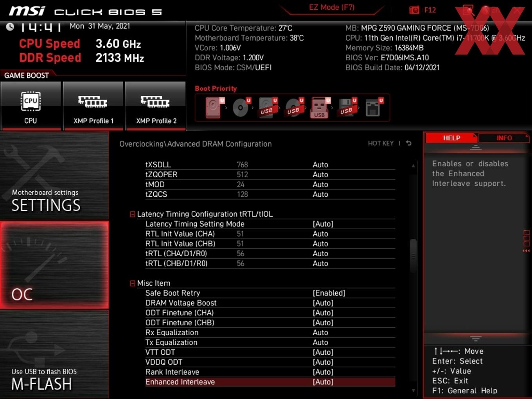Enable XMP Profile 1
This screenshot has height=399, width=532.
click(x=93, y=105)
